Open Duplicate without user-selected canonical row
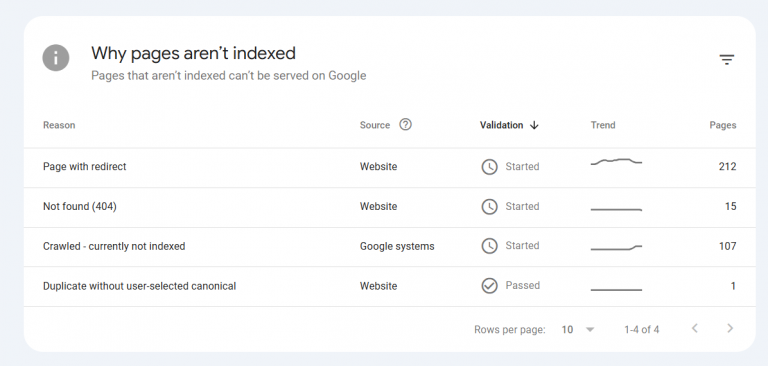Viewport: 768px width, 366px height. coord(389,287)
